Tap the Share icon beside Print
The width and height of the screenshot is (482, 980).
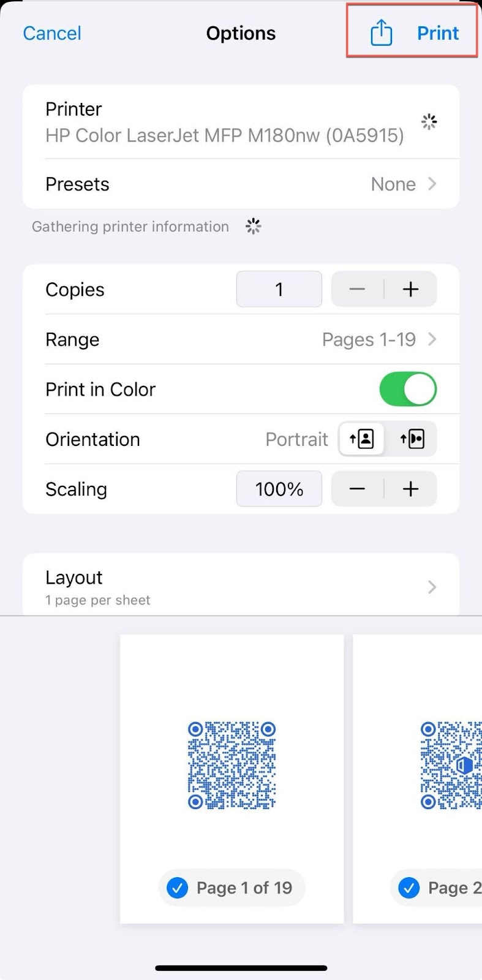click(382, 33)
